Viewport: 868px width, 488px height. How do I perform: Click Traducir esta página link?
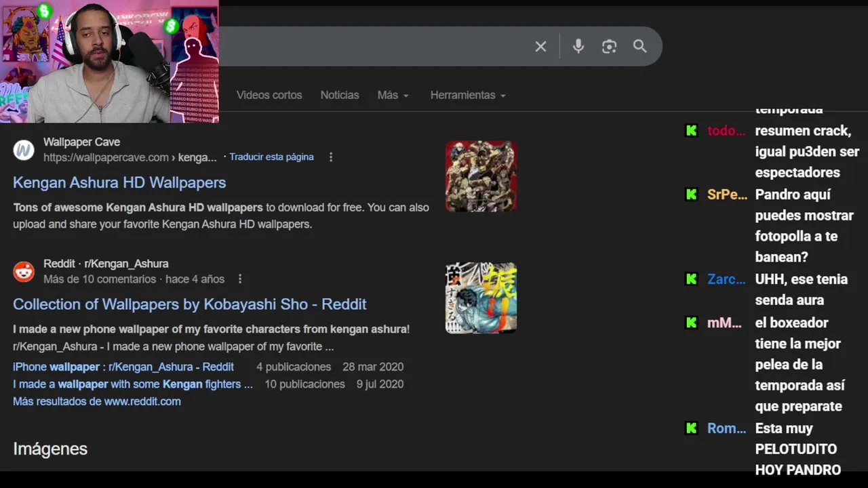(x=271, y=157)
